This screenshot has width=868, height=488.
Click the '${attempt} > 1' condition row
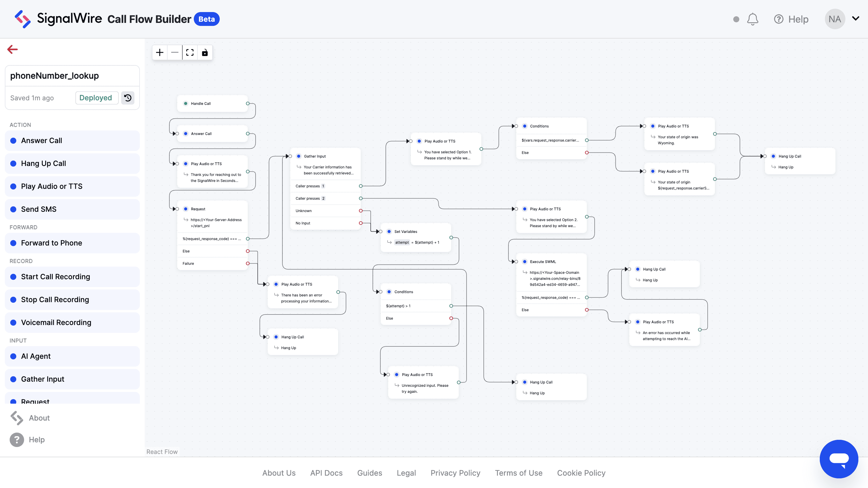coord(416,306)
